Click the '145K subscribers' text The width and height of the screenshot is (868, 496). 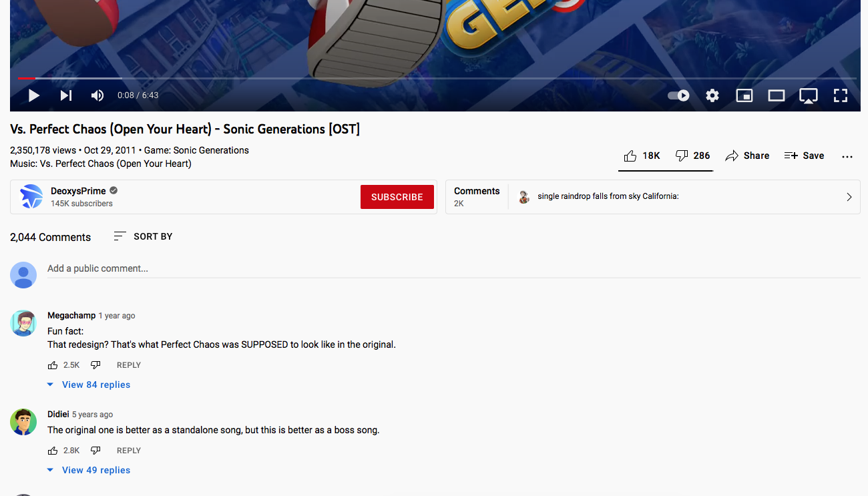[x=81, y=204]
